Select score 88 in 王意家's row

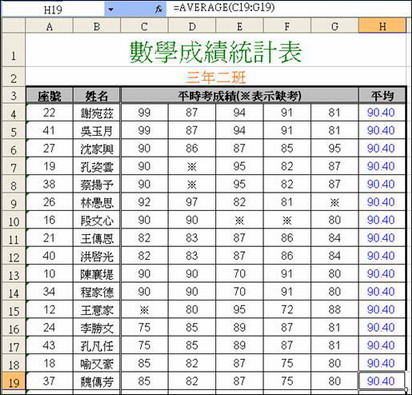[x=334, y=310]
